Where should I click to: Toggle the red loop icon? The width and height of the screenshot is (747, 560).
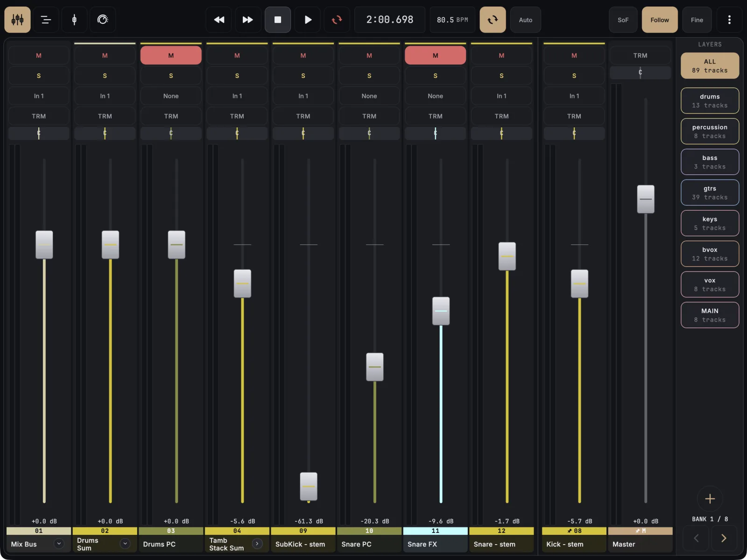tap(337, 20)
